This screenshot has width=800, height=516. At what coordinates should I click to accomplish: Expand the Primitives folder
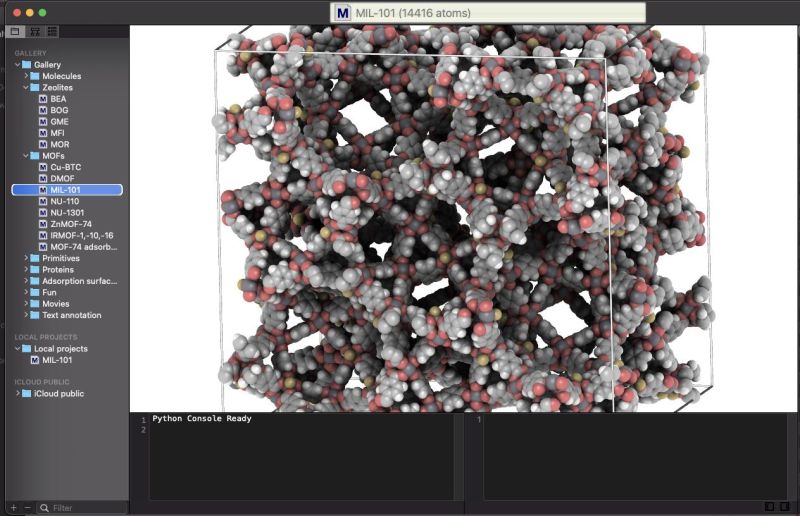(x=26, y=258)
